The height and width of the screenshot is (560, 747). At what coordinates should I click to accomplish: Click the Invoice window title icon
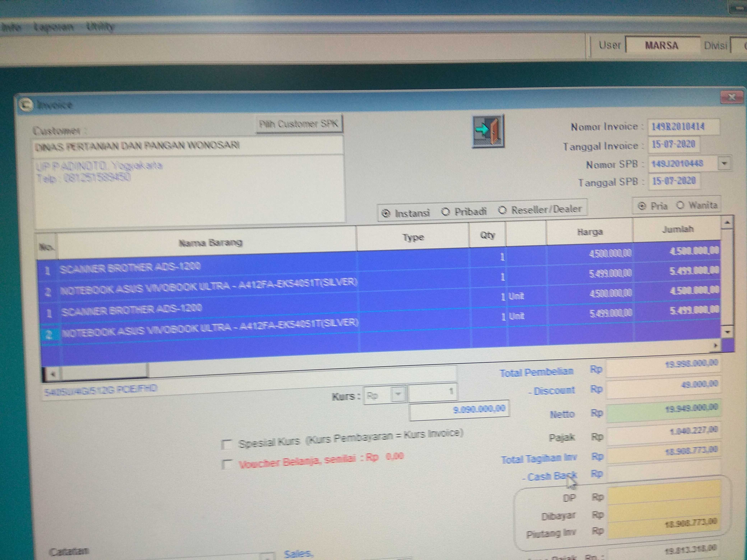point(26,105)
